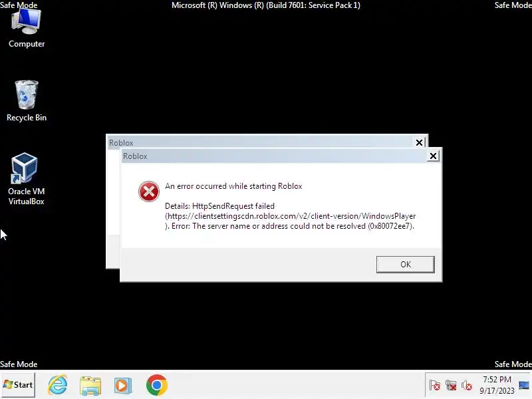The width and height of the screenshot is (532, 399).
Task: Click the muted volume speaker tray icon
Action: coord(467,385)
